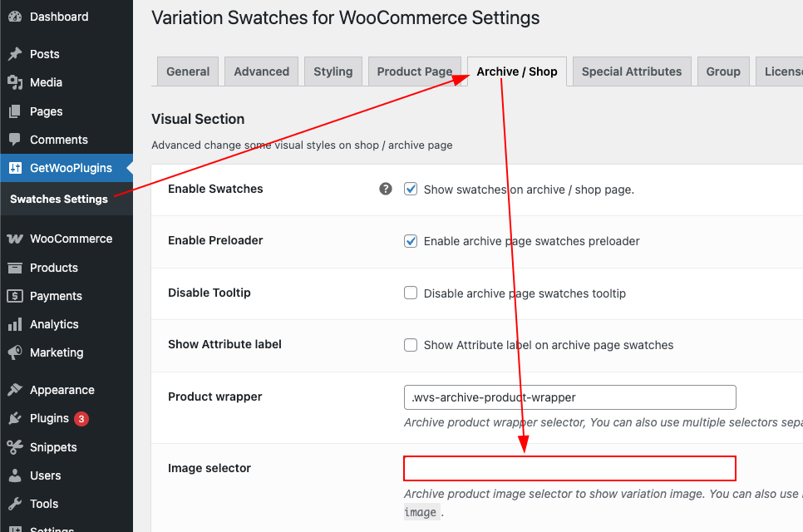Click into the Product wrapper text field
This screenshot has height=532, width=803.
(x=570, y=397)
